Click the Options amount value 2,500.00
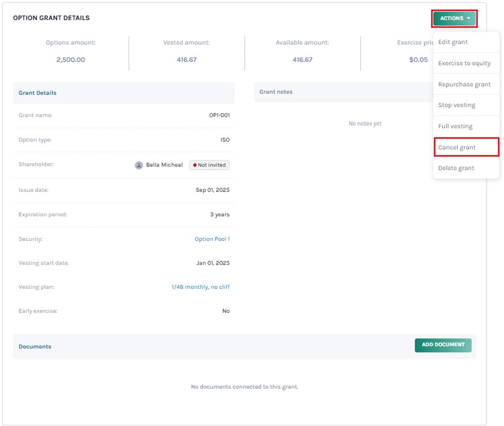504x426 pixels. [70, 60]
